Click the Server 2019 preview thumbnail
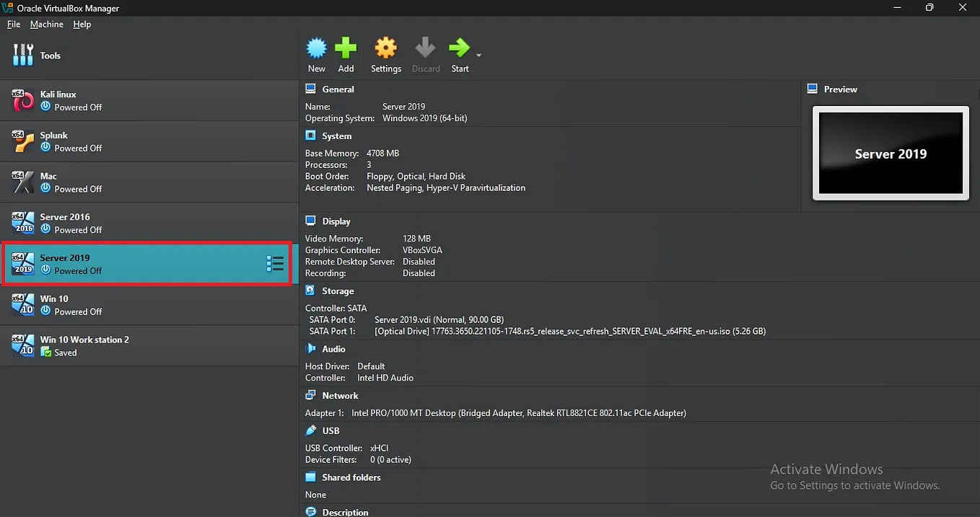Screen dimensions: 980x517 (890, 153)
